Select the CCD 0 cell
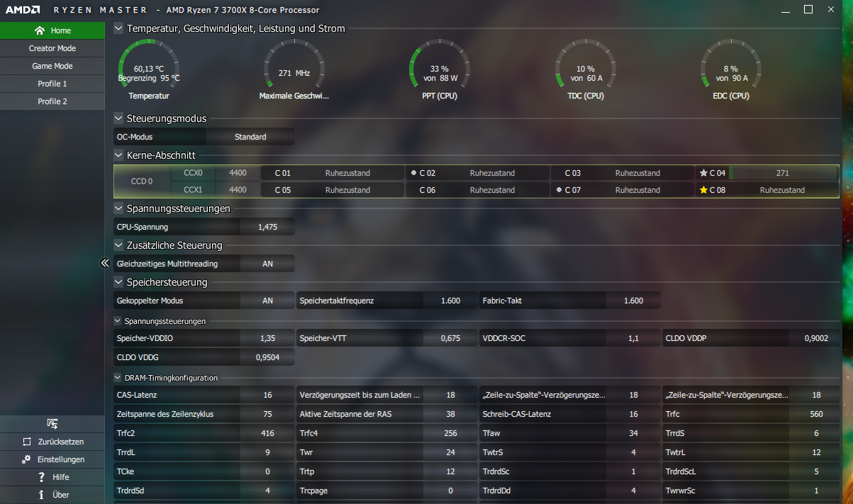Screen dimensions: 853x504 pyautogui.click(x=142, y=181)
